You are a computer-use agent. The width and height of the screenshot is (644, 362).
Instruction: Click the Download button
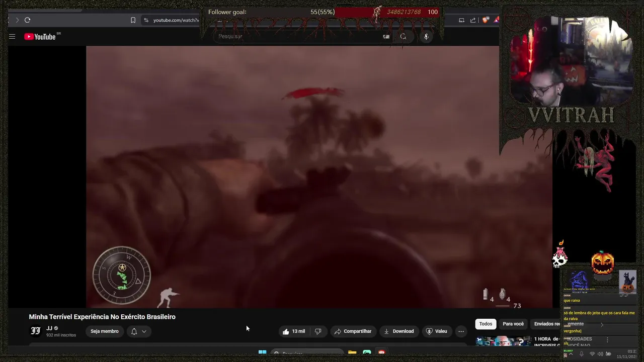(x=398, y=331)
